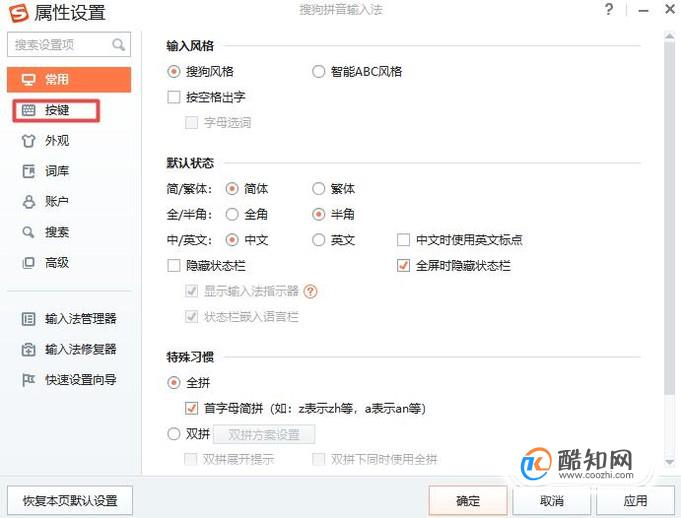
Task: Click the 搜索设置项 search field
Action: point(69,44)
